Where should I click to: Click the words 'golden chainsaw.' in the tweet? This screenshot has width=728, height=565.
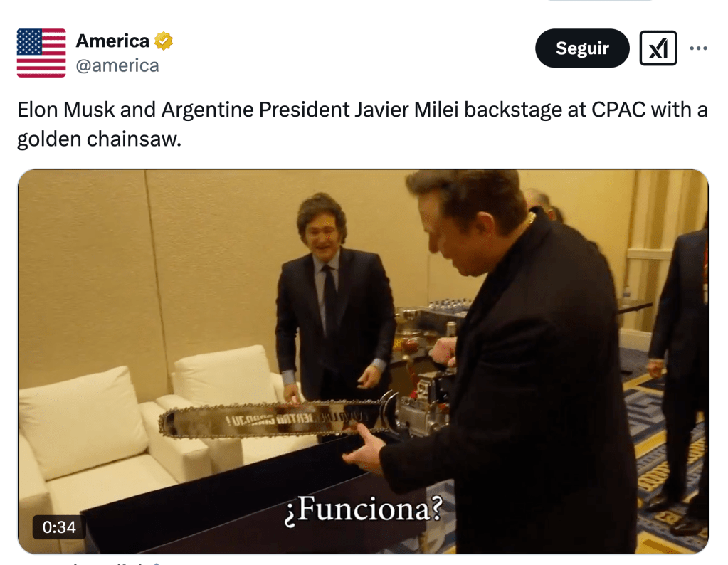click(99, 138)
